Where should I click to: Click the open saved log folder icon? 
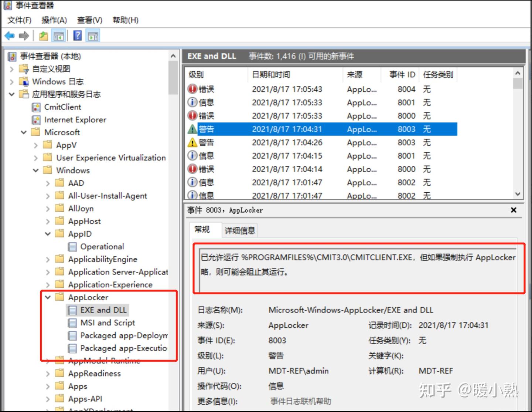[x=43, y=35]
